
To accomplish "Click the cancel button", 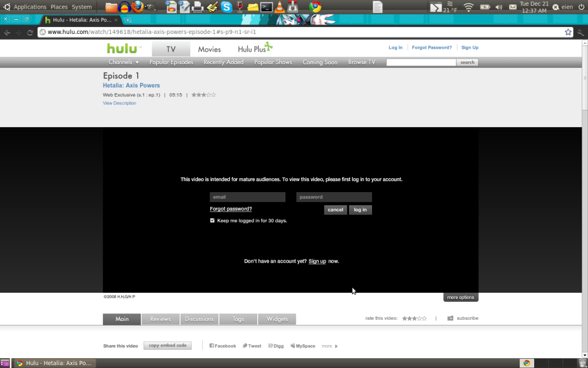I will (335, 209).
